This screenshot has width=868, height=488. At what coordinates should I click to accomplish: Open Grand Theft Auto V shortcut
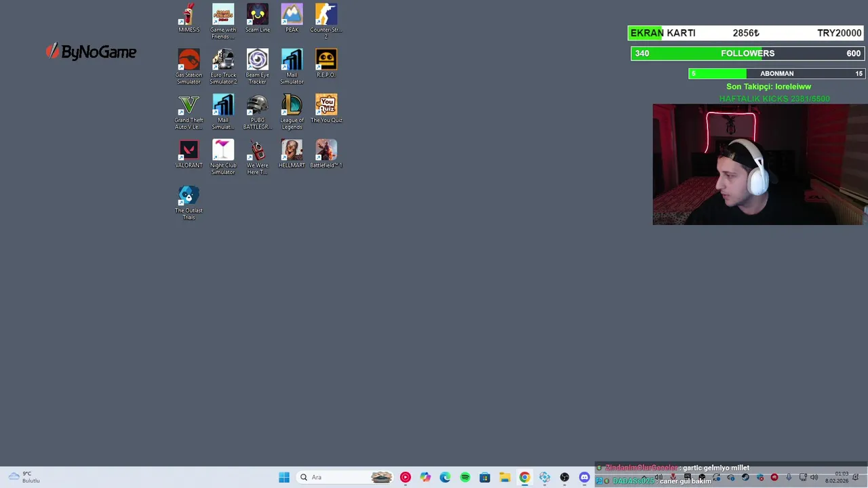point(189,112)
